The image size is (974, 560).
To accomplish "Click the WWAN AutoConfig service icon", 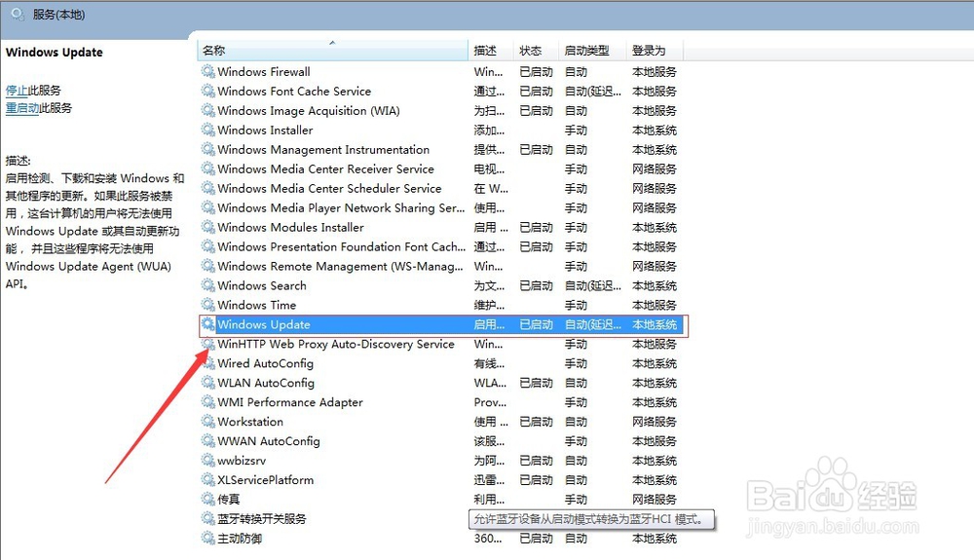I will (207, 441).
